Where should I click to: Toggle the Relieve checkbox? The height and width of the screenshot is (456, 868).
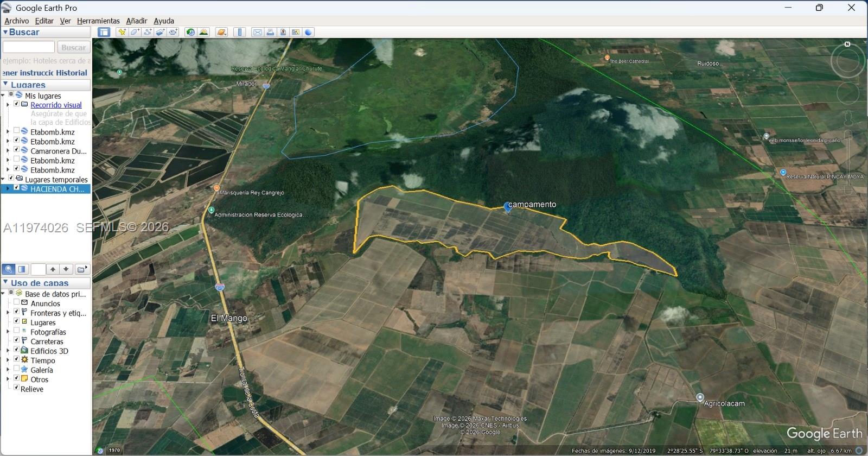(x=16, y=388)
